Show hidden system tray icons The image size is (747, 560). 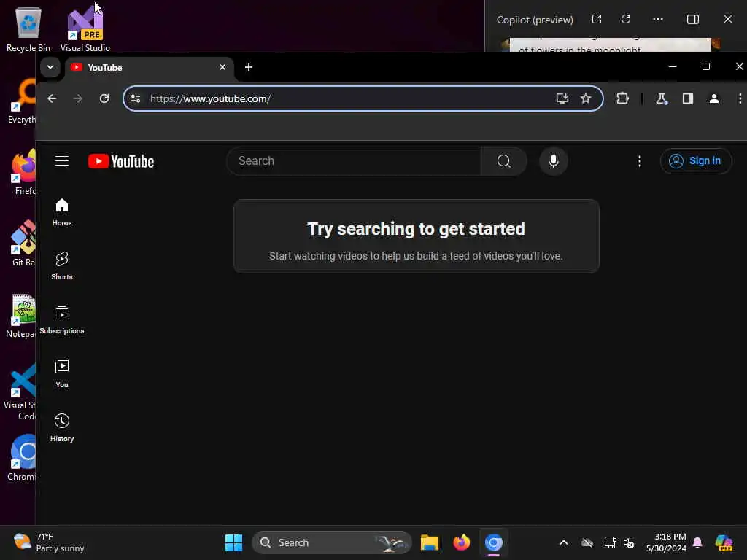pos(564,542)
